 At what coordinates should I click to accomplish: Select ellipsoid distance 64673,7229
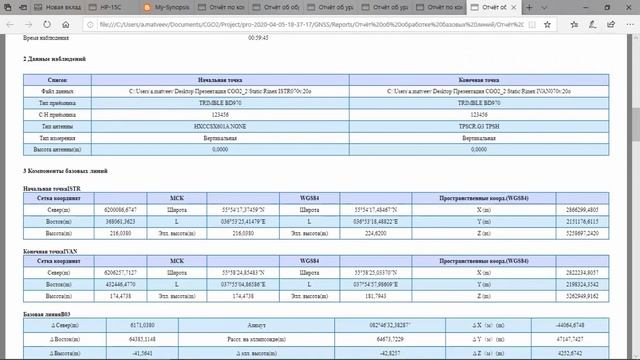[x=390, y=339]
